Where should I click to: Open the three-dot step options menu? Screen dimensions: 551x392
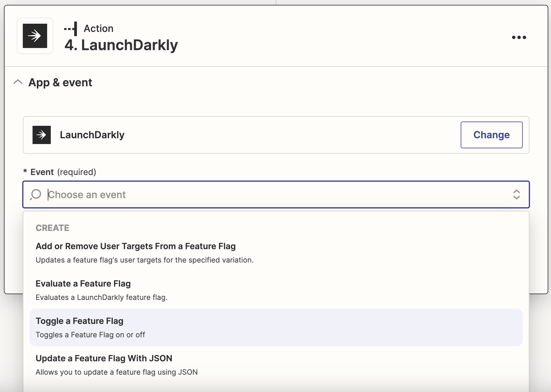point(519,37)
